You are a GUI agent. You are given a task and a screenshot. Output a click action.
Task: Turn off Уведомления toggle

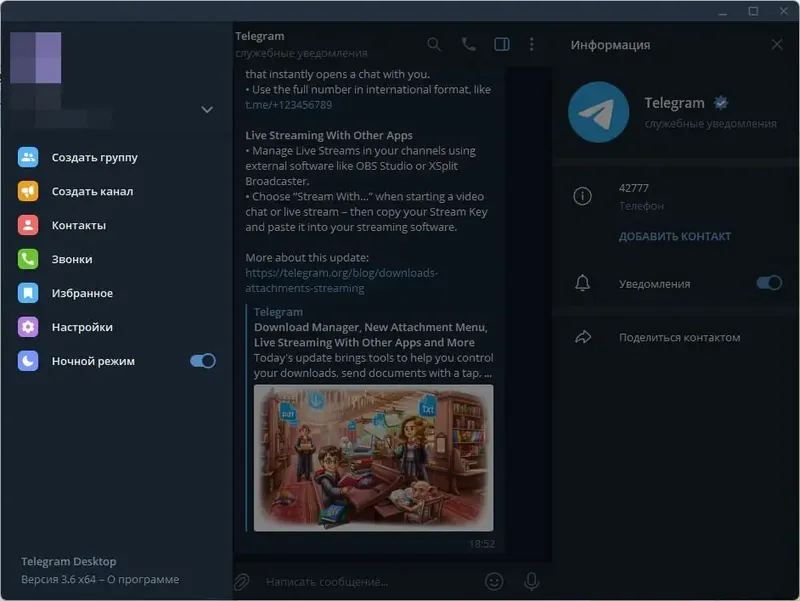point(769,283)
